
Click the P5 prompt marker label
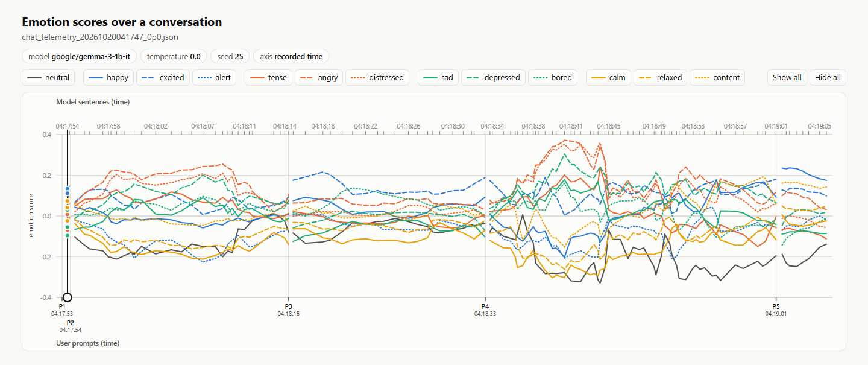(x=776, y=307)
